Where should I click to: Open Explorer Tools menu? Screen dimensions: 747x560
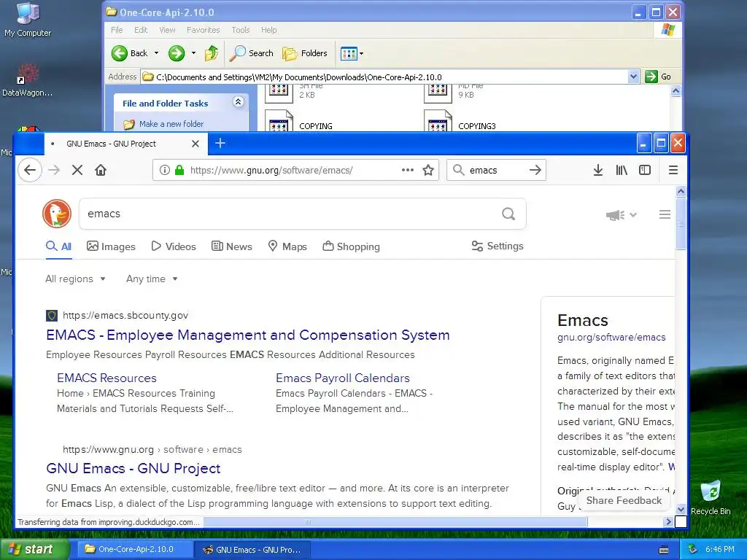[241, 30]
